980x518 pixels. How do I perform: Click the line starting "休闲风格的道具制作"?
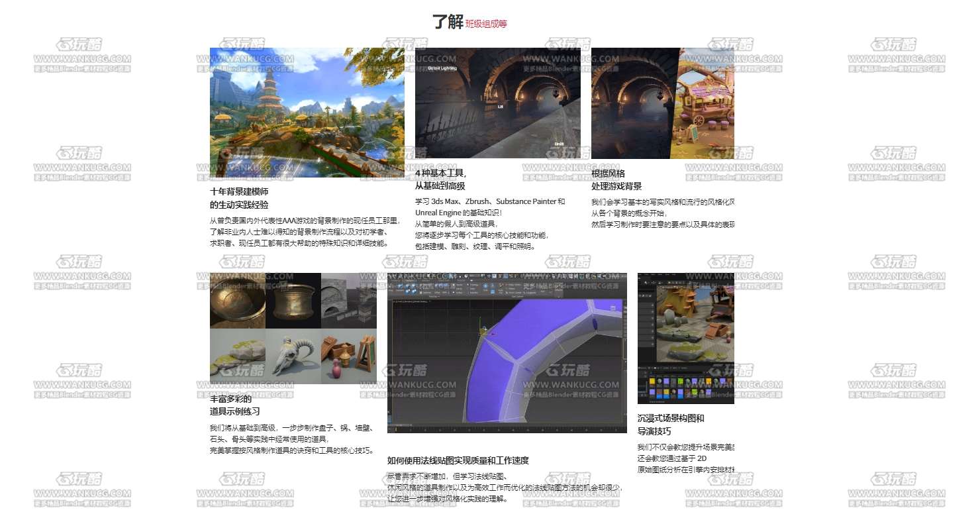(x=505, y=488)
